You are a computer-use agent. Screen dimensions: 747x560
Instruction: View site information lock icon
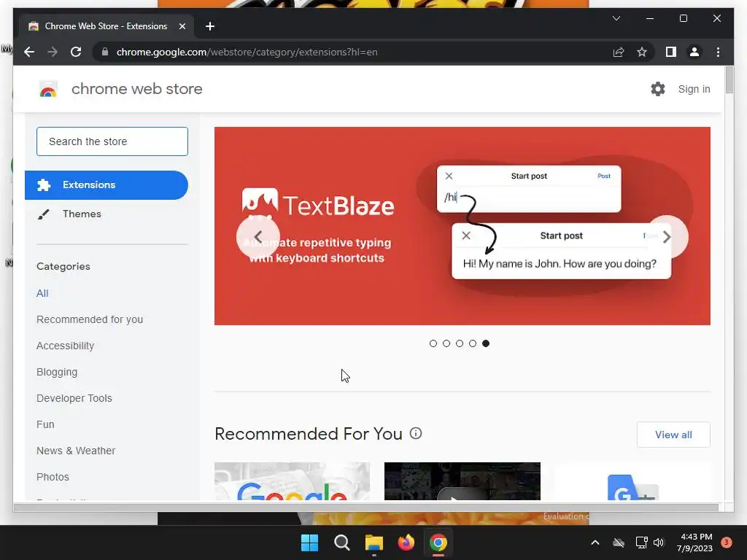pos(105,52)
